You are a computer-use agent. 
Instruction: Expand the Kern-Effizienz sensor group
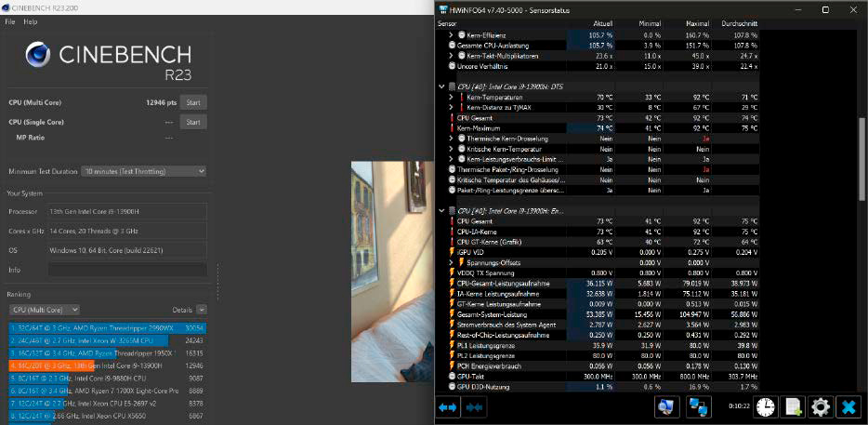pos(452,35)
